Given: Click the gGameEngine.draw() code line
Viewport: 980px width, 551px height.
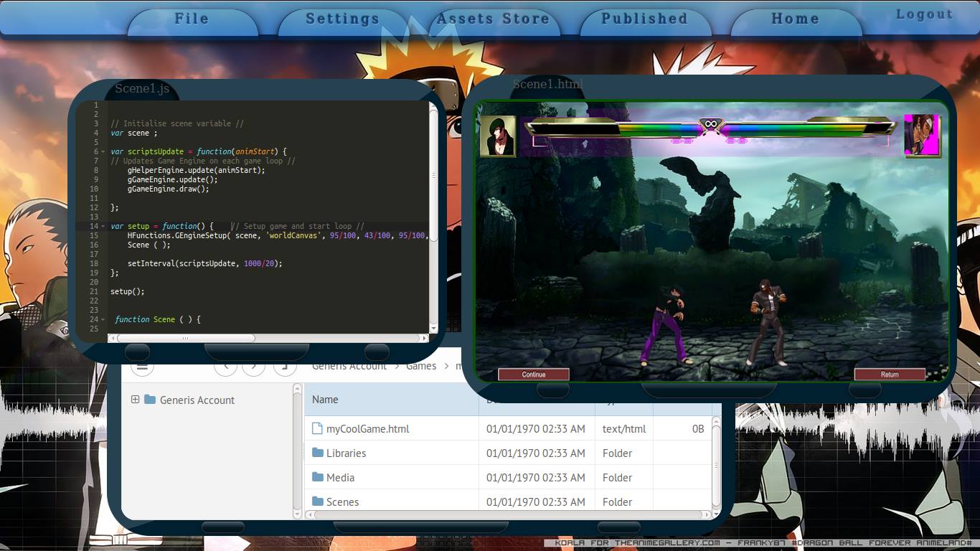Looking at the screenshot, I should [x=169, y=189].
